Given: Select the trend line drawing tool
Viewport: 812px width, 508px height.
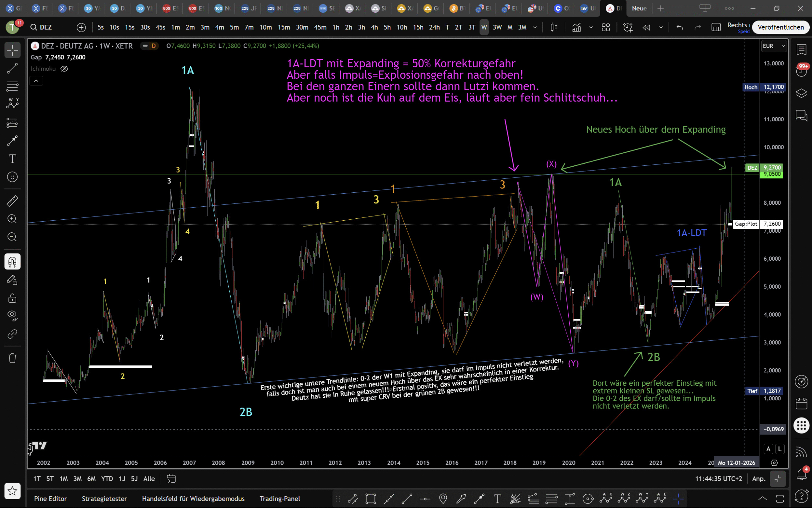Looking at the screenshot, I should tap(12, 69).
